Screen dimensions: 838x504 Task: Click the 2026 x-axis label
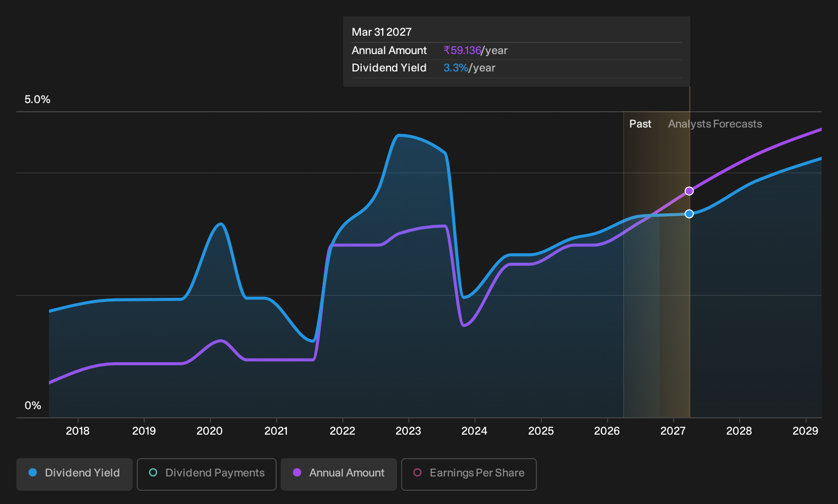pyautogui.click(x=607, y=431)
